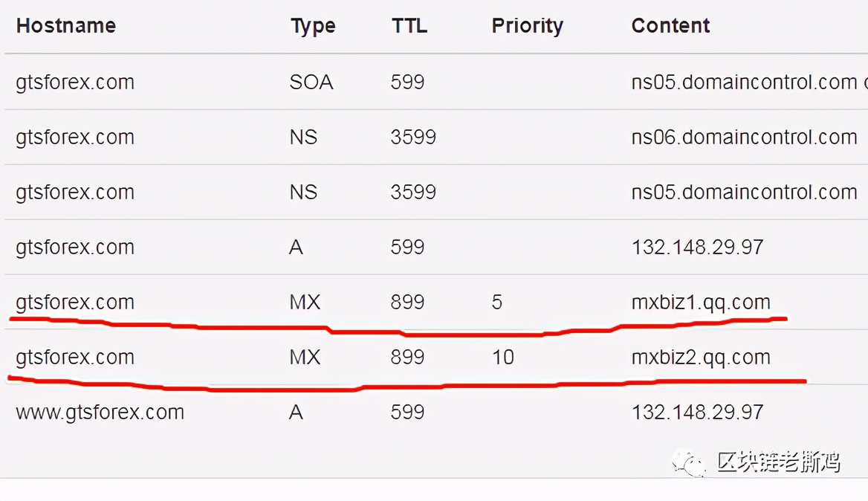This screenshot has width=868, height=501.
Task: Click the Hostname column header
Action: click(x=66, y=25)
